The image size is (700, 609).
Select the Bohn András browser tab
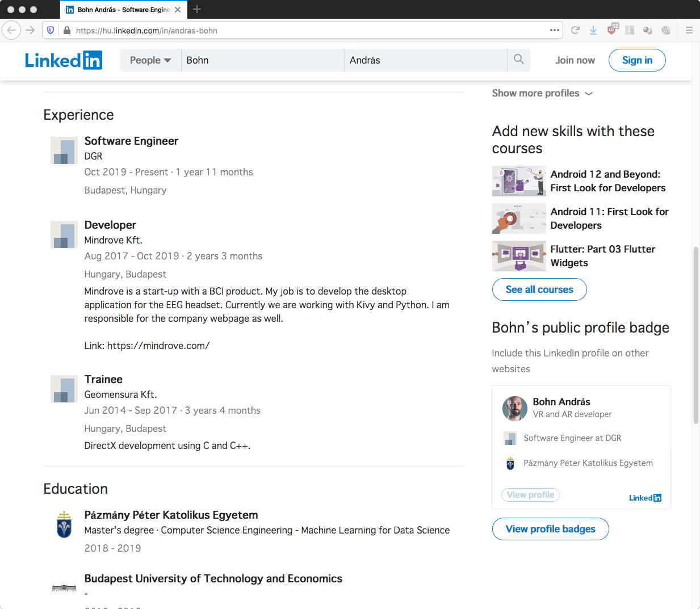[x=119, y=10]
